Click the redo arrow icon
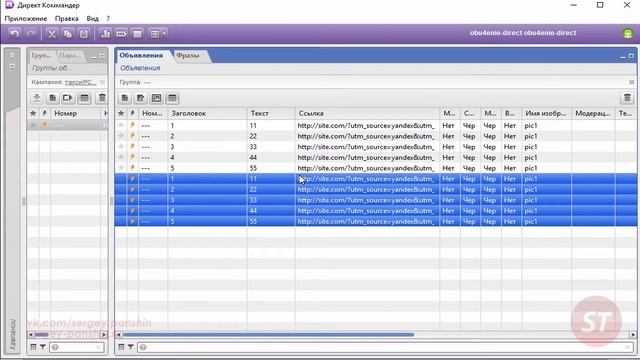640x360 pixels. click(x=31, y=34)
